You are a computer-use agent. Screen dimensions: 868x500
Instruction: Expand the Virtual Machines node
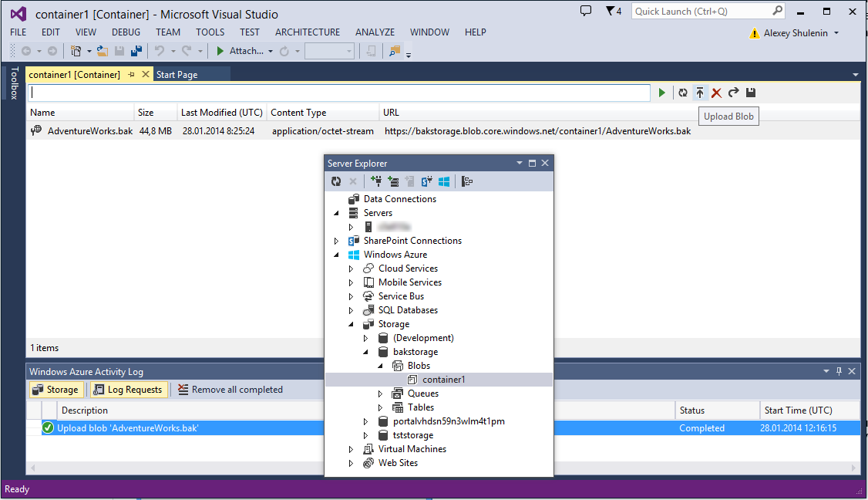pyautogui.click(x=351, y=449)
